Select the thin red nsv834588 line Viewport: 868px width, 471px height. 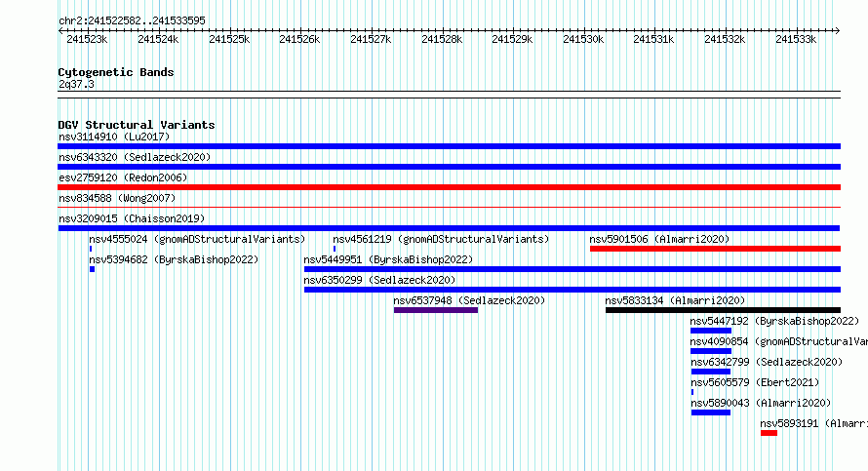click(449, 208)
